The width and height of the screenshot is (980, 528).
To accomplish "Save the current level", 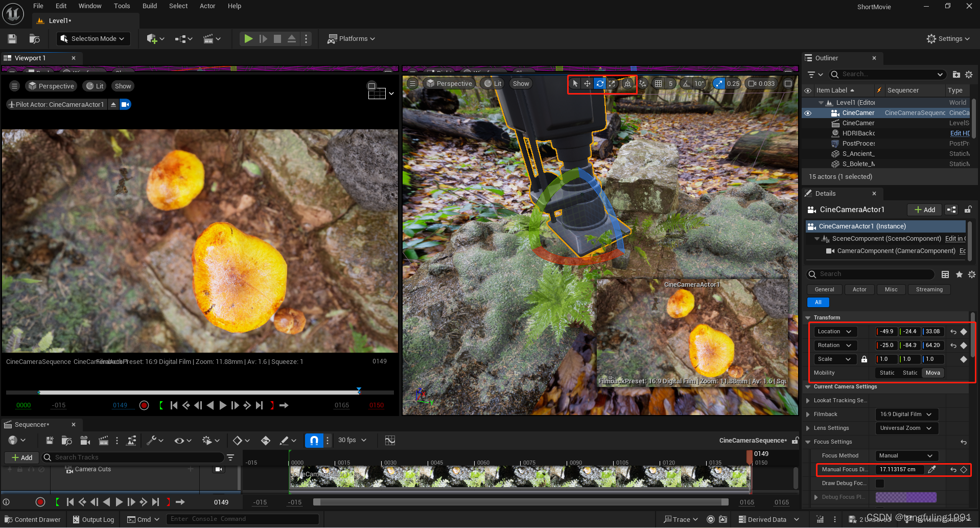I will [12, 39].
